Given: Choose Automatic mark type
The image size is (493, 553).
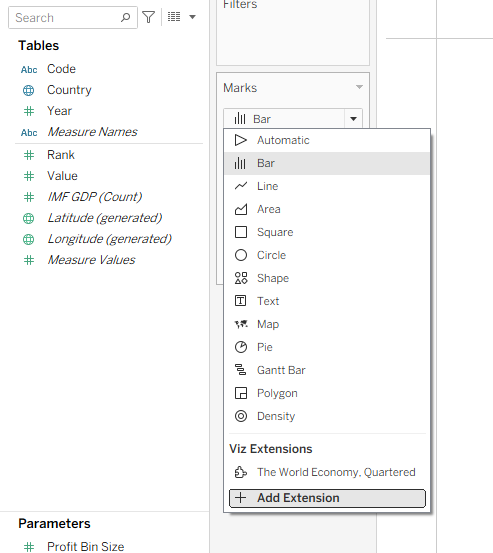Looking at the screenshot, I should (x=327, y=140).
